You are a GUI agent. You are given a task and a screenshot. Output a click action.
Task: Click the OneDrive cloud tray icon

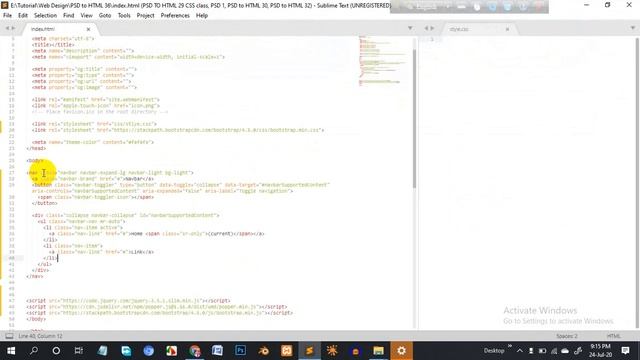pos(565,351)
